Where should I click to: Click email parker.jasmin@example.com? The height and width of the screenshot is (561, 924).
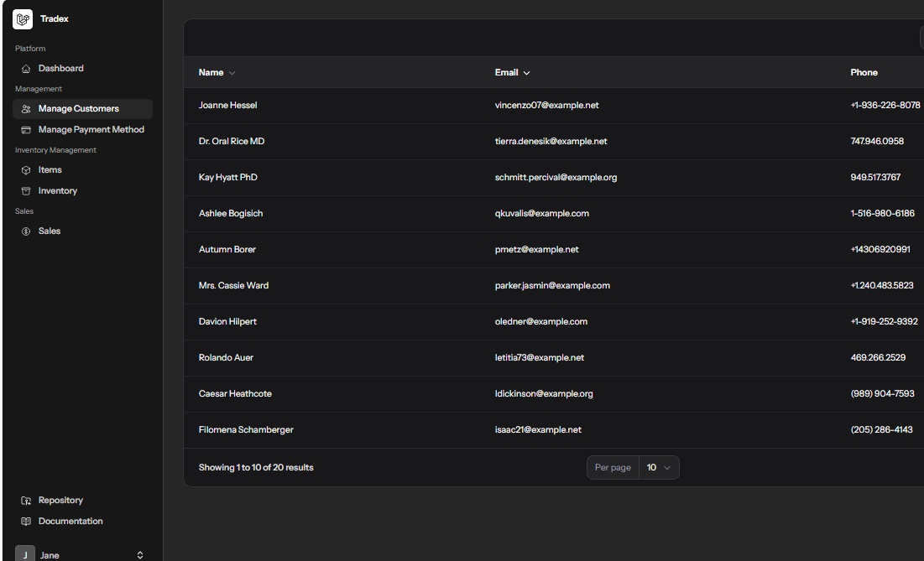(x=552, y=285)
